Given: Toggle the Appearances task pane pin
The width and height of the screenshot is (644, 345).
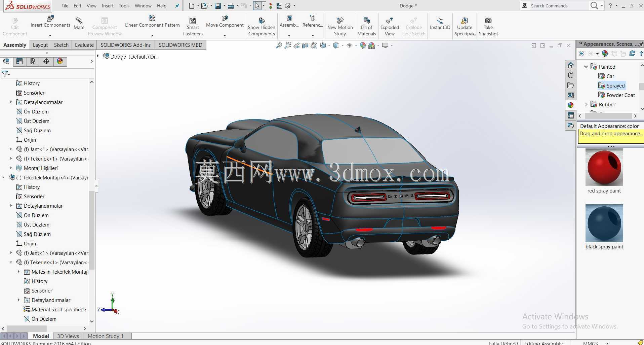Looking at the screenshot, I should (641, 44).
